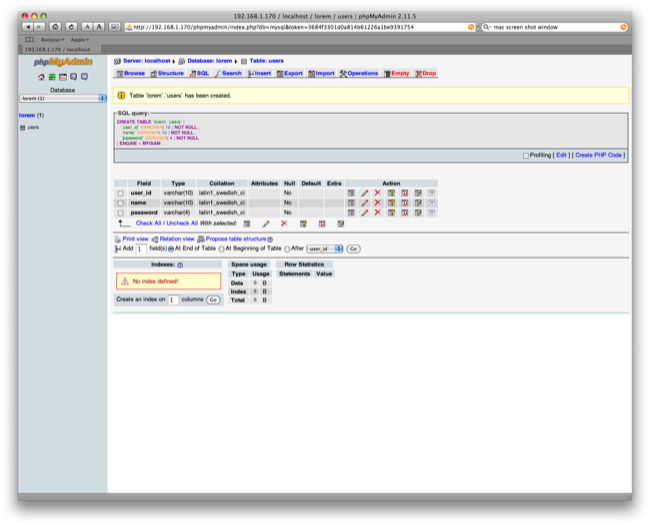The height and width of the screenshot is (525, 650).
Task: Open the Structure tab
Action: click(x=167, y=73)
